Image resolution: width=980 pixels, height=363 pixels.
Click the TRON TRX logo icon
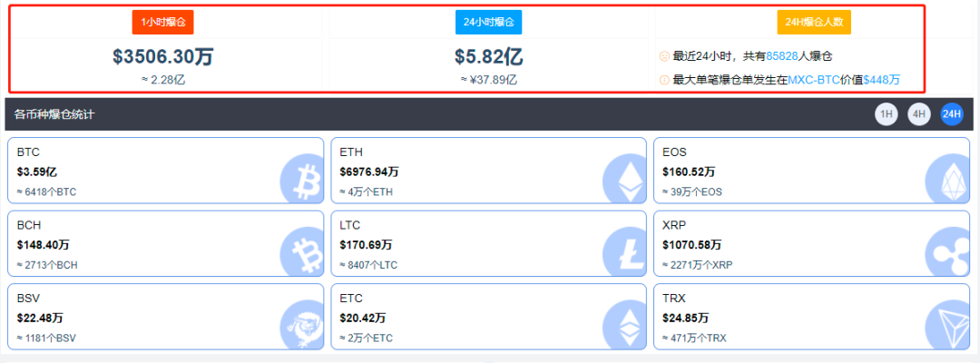946,324
